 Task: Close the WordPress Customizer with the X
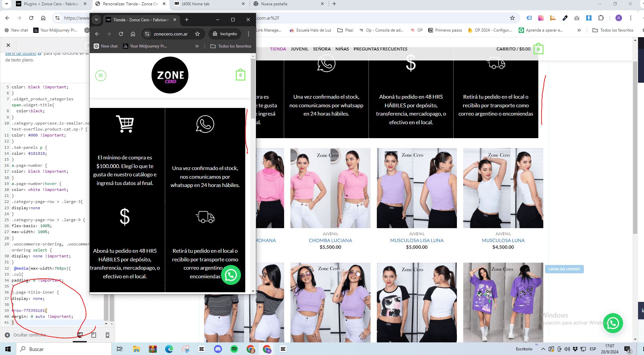click(8, 45)
